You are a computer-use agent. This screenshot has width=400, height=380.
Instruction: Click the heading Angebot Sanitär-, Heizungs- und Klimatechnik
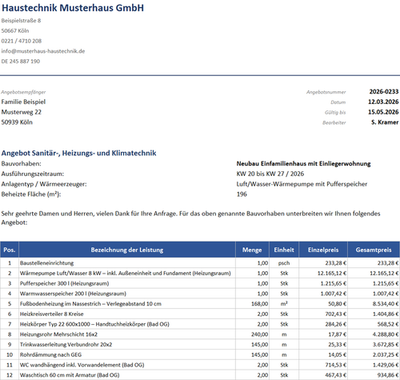coord(79,153)
